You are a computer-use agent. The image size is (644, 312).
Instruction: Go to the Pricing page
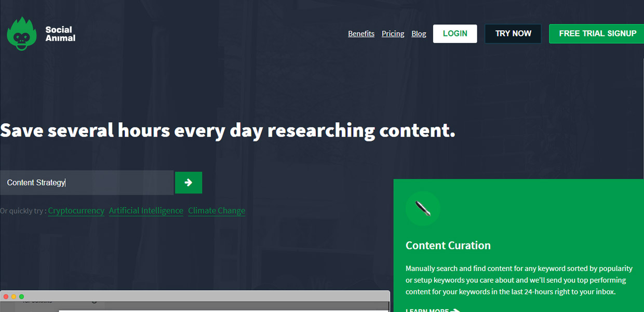point(393,34)
